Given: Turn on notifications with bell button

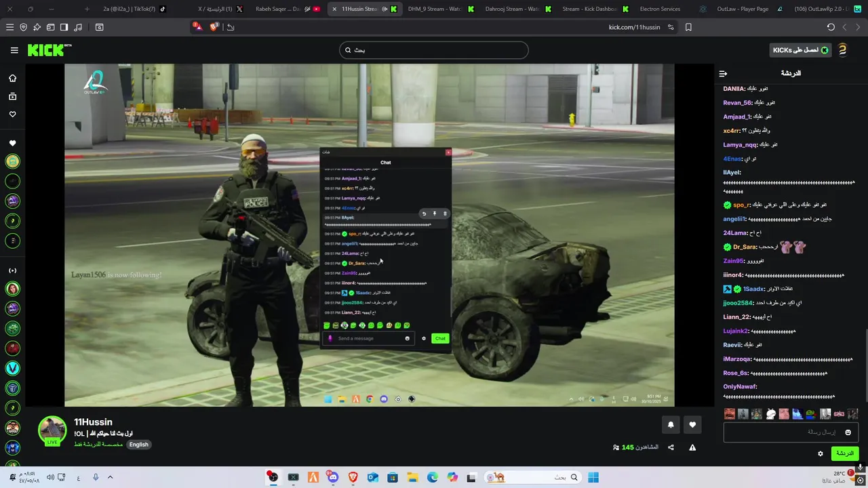Looking at the screenshot, I should tap(671, 425).
